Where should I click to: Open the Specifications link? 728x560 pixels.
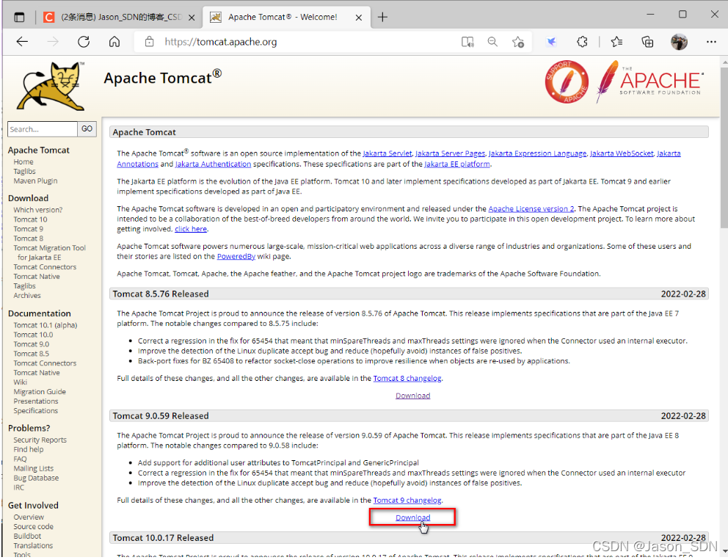click(36, 410)
